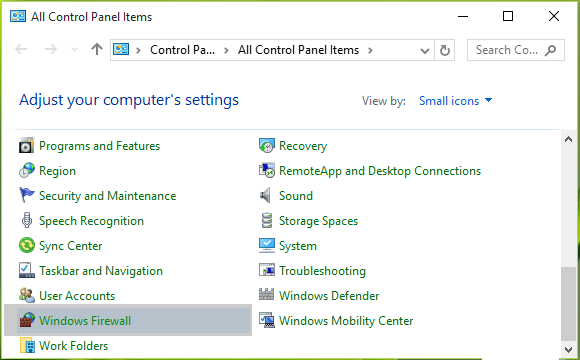
Task: Open Security and Maintenance link
Action: point(108,196)
